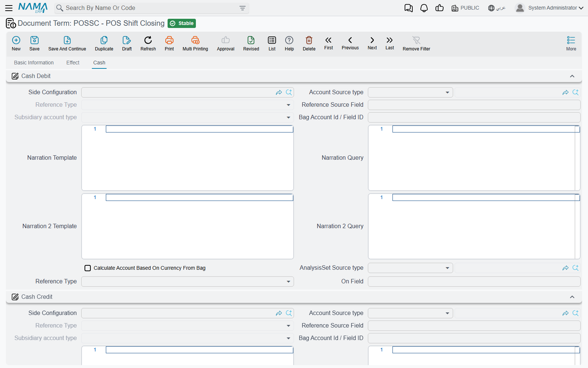
Task: Open the List view
Action: click(x=272, y=43)
